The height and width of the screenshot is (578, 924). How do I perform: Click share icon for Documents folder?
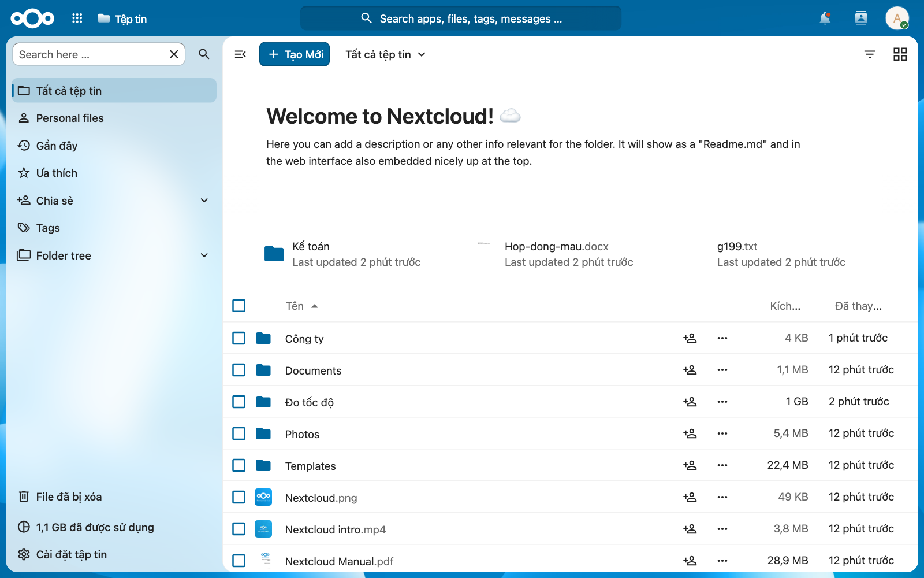click(690, 370)
